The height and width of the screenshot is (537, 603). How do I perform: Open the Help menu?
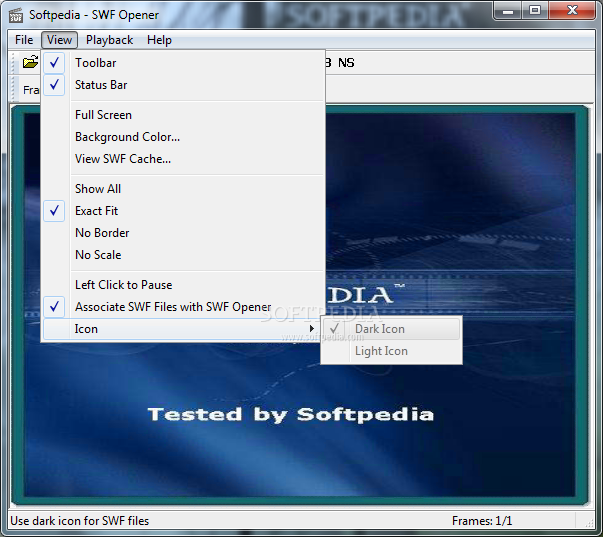click(159, 40)
